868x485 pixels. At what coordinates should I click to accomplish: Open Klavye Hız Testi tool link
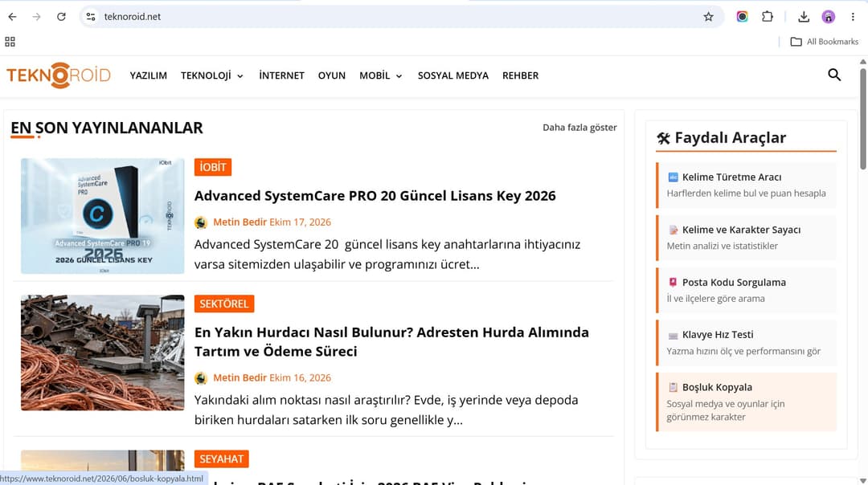(746, 343)
